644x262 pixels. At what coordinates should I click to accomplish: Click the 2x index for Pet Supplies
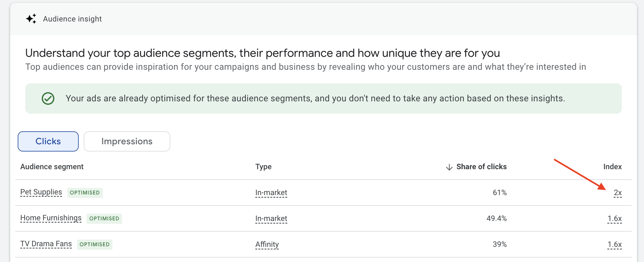click(x=618, y=193)
